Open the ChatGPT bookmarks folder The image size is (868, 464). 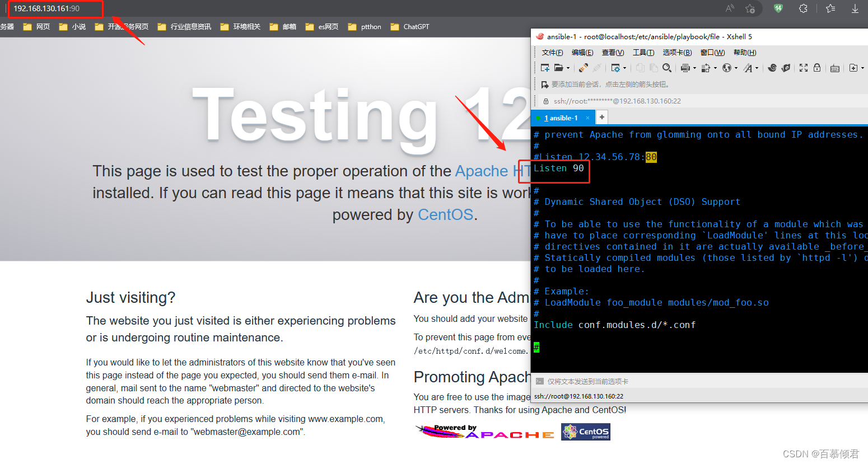[410, 27]
